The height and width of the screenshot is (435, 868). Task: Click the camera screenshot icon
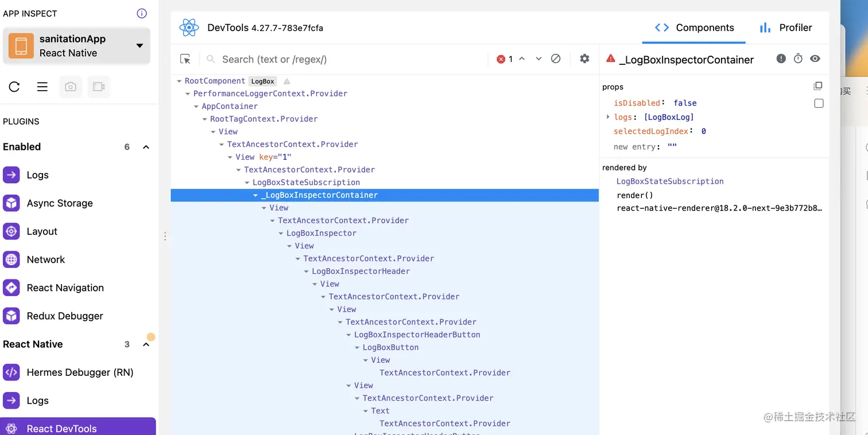coord(71,87)
